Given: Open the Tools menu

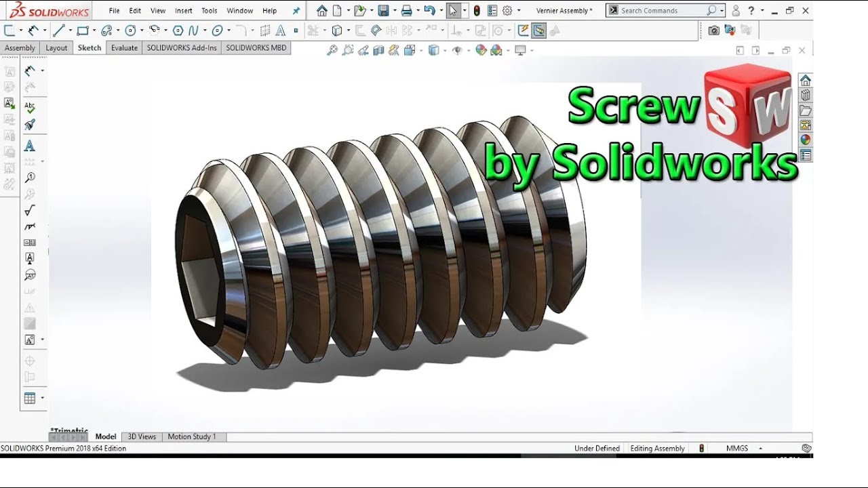Looking at the screenshot, I should coord(210,11).
